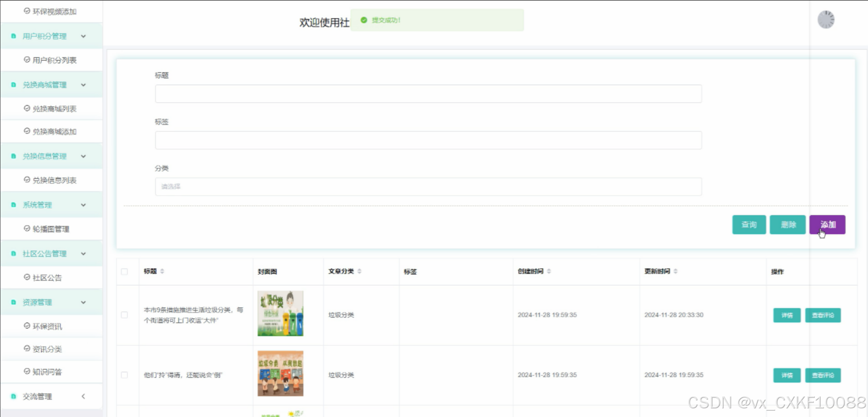This screenshot has height=417, width=868.
Task: Click the 删除 button
Action: (x=788, y=225)
